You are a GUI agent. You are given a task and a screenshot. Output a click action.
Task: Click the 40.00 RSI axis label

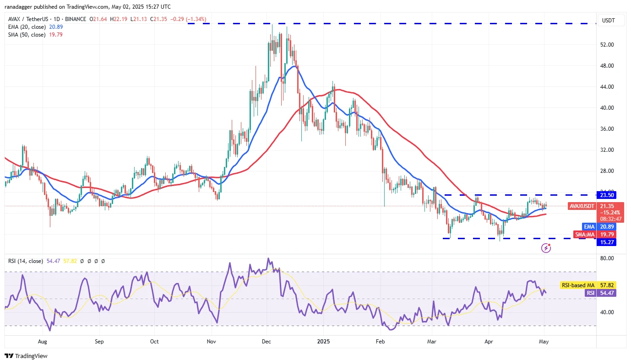(x=607, y=312)
